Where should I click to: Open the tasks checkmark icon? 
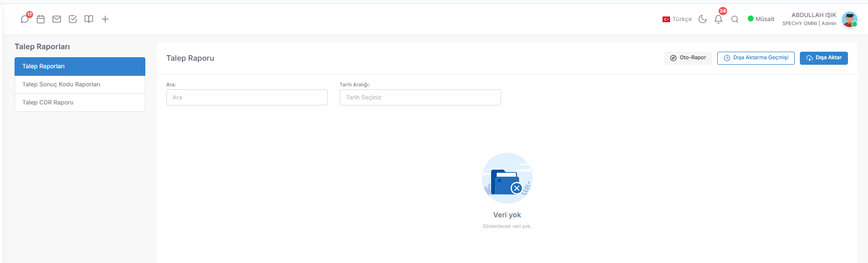tap(73, 19)
